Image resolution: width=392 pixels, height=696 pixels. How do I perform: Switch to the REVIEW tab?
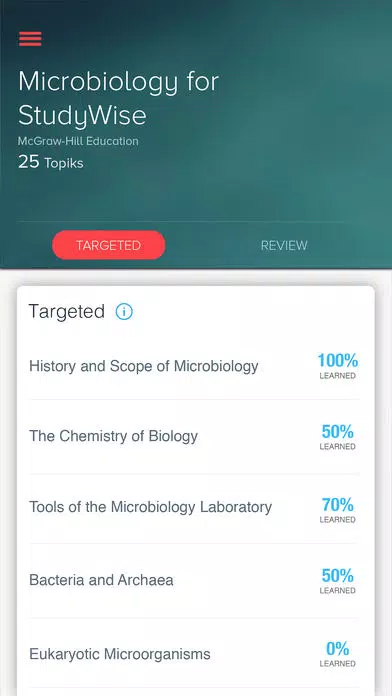(284, 245)
